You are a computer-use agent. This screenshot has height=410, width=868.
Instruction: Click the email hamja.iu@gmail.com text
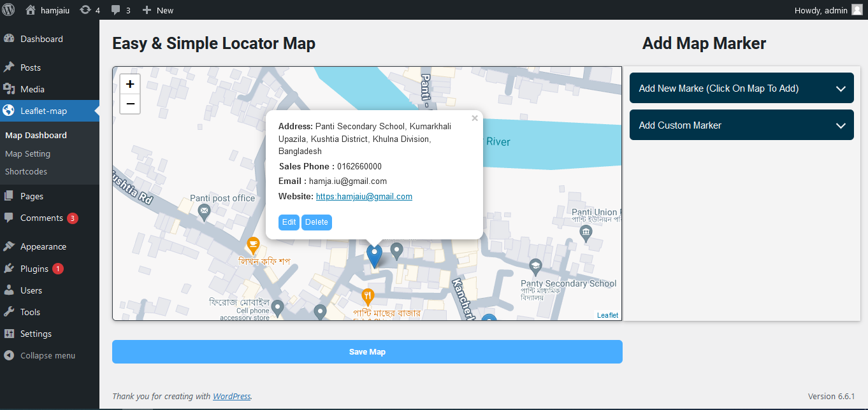(348, 181)
